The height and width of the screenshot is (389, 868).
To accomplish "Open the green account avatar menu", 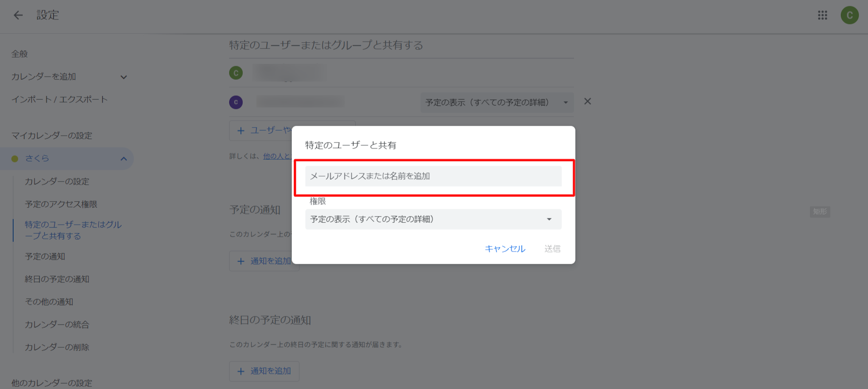I will (849, 15).
